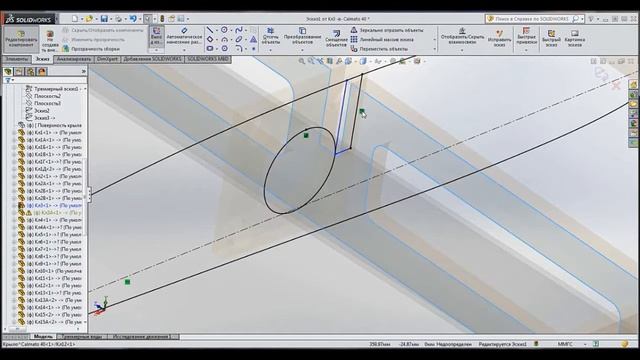Click the New document icon
This screenshot has width=640, height=360.
(75, 19)
